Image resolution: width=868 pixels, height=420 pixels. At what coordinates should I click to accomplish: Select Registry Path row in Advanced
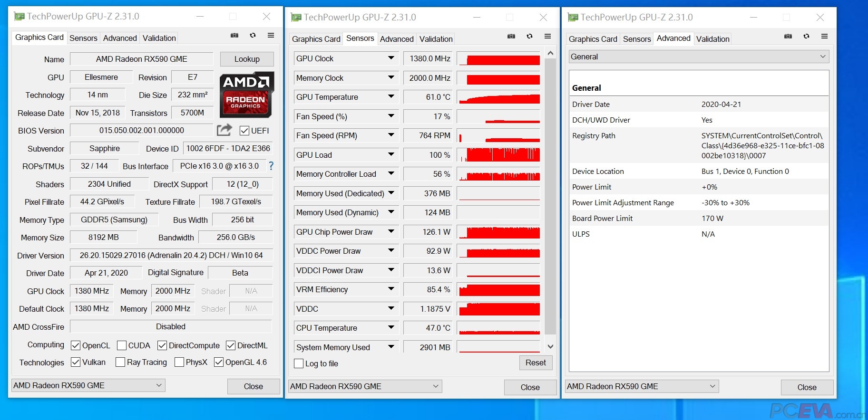click(699, 145)
